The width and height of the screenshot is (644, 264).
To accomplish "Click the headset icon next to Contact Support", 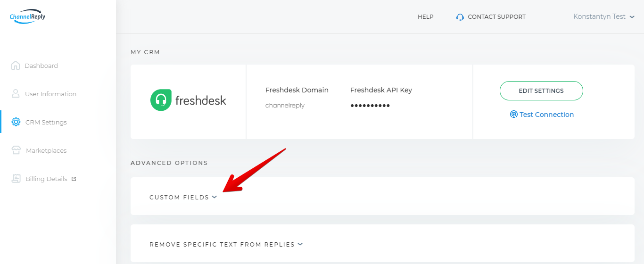I will pyautogui.click(x=460, y=17).
